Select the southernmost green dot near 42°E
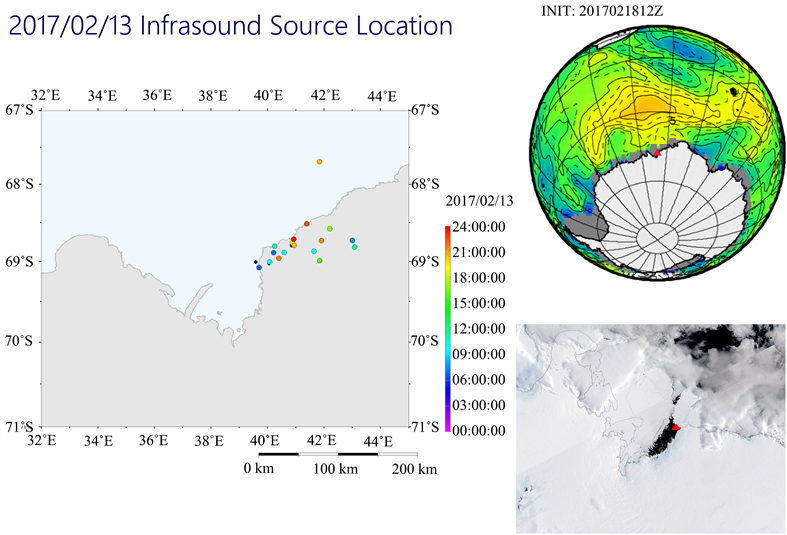This screenshot has width=787, height=535. [319, 261]
